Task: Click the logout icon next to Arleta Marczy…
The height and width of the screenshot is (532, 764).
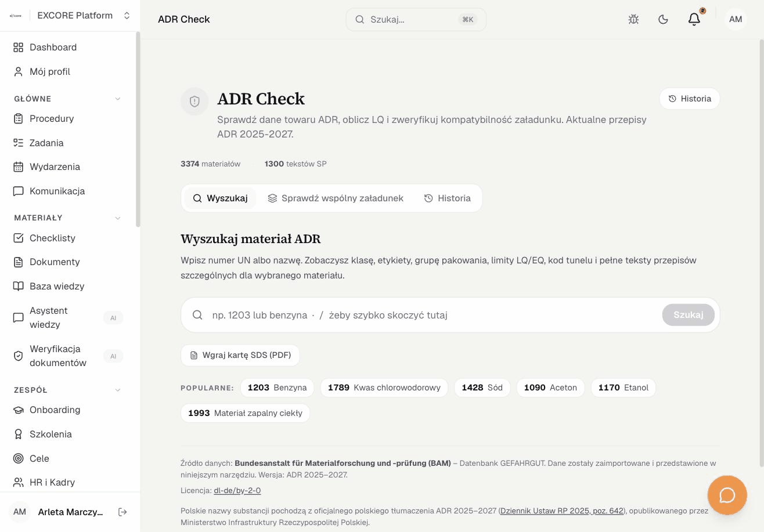Action: (x=122, y=512)
